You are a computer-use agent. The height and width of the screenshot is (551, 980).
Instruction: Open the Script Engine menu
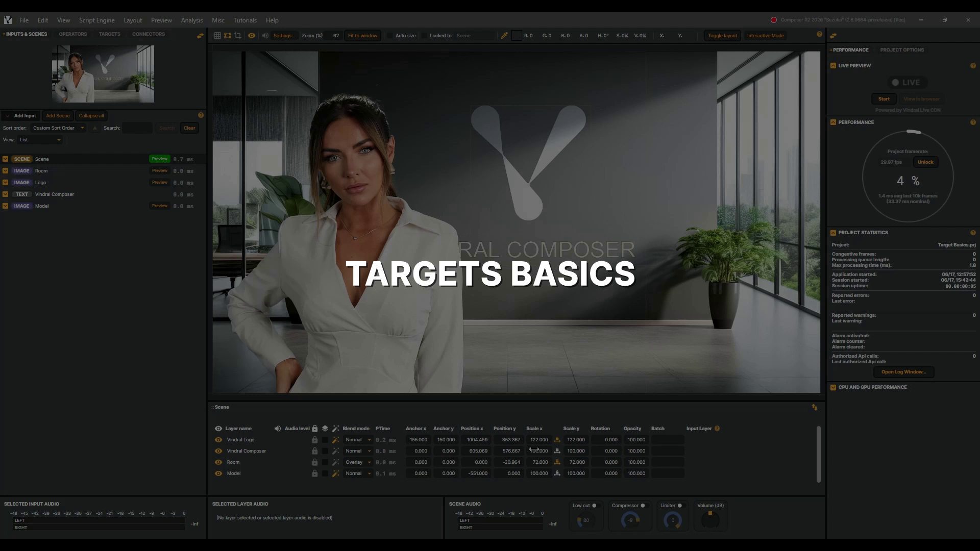(96, 20)
